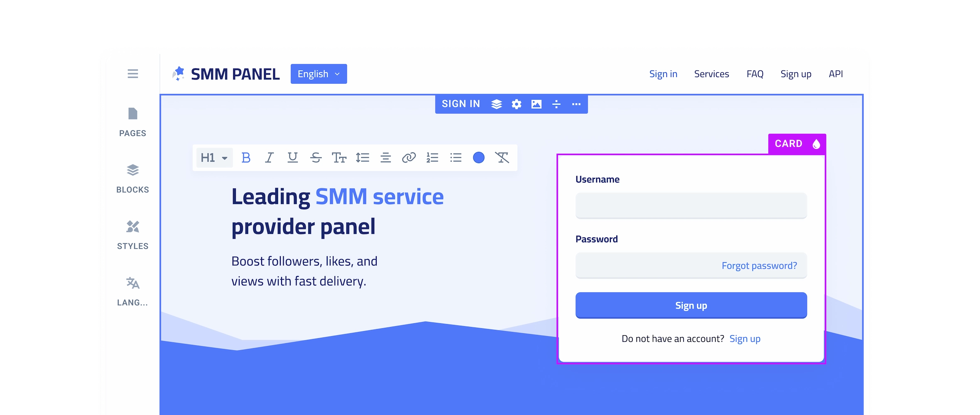The image size is (980, 415).
Task: Open the API nav link
Action: click(x=835, y=74)
